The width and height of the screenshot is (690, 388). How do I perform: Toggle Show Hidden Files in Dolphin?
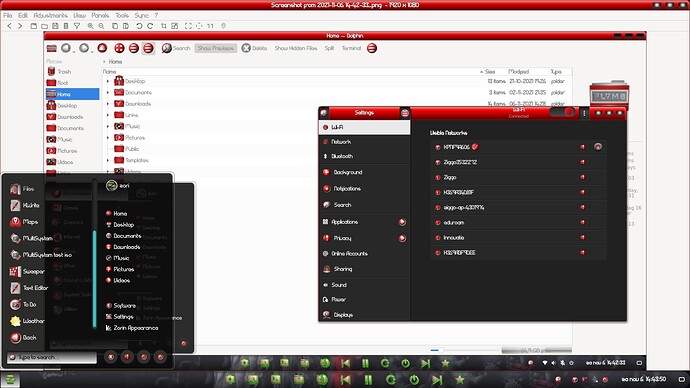click(296, 48)
